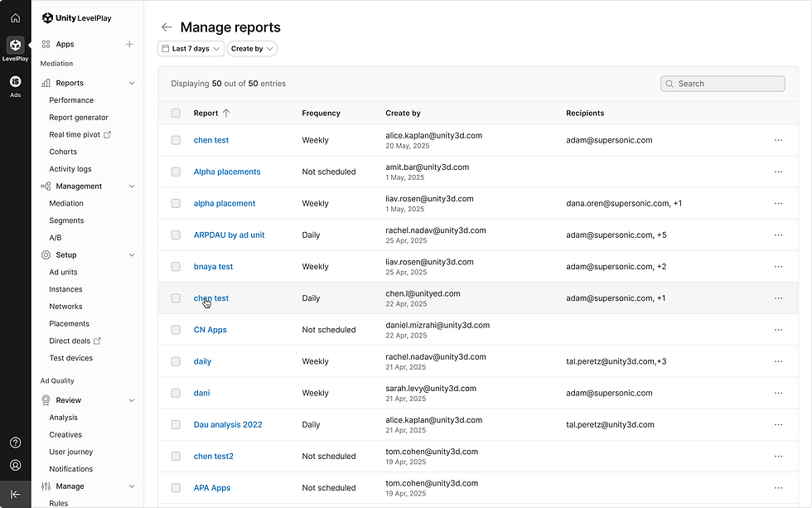
Task: Collapse the Reports section chevron
Action: coord(132,83)
